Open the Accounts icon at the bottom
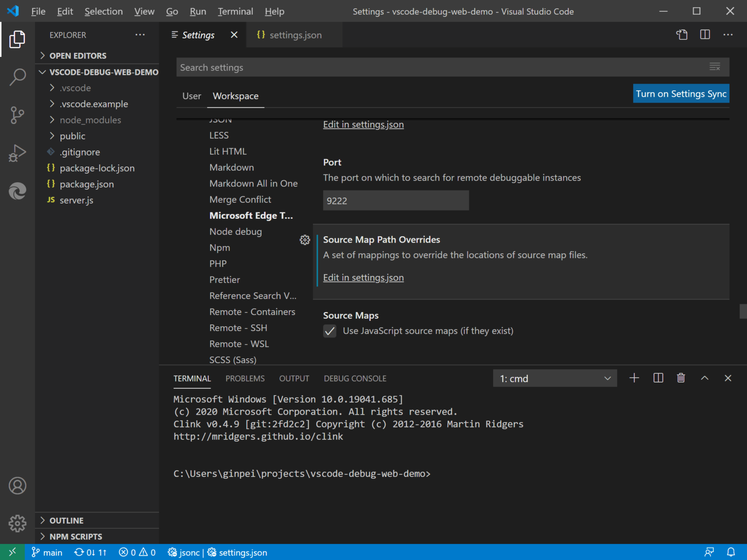 [18, 485]
